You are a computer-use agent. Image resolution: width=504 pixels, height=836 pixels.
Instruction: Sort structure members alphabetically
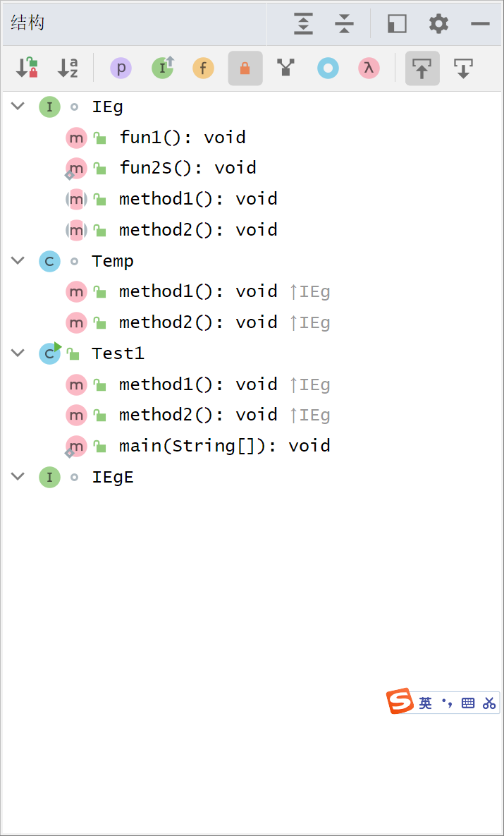click(68, 68)
